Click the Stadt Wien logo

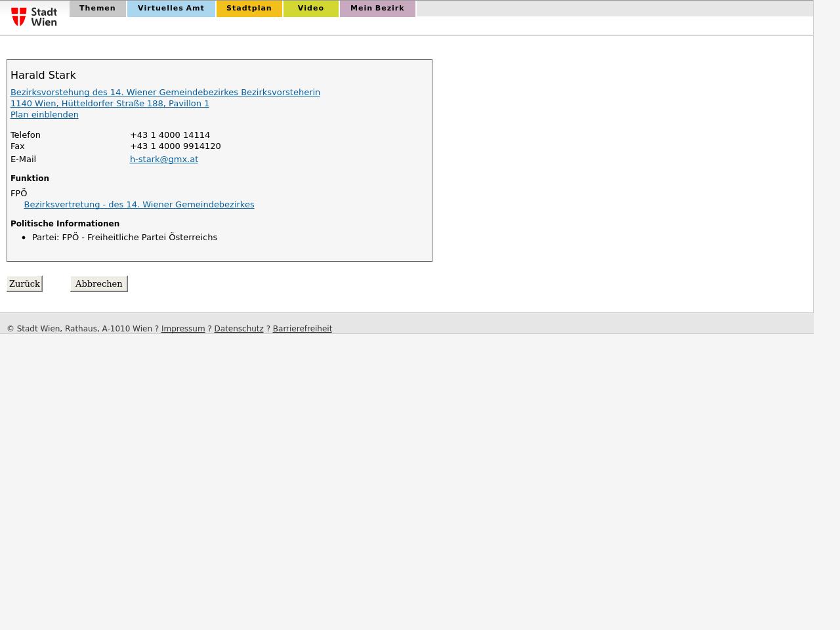[34, 17]
